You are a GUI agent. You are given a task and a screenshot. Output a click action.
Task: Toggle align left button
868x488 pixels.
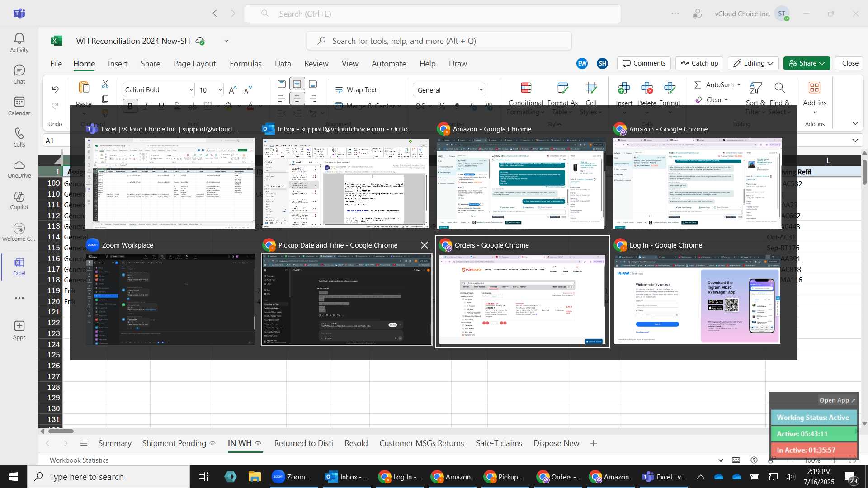281,99
